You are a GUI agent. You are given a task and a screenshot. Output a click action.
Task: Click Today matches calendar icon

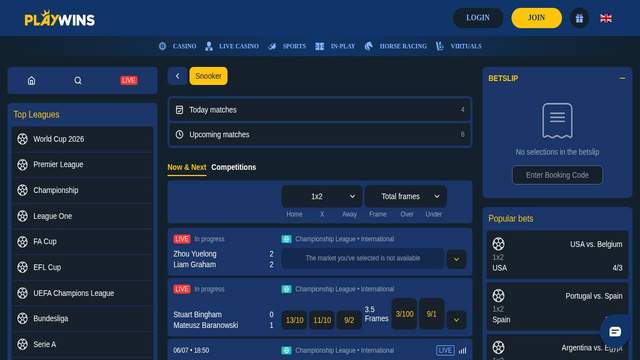[x=179, y=110]
